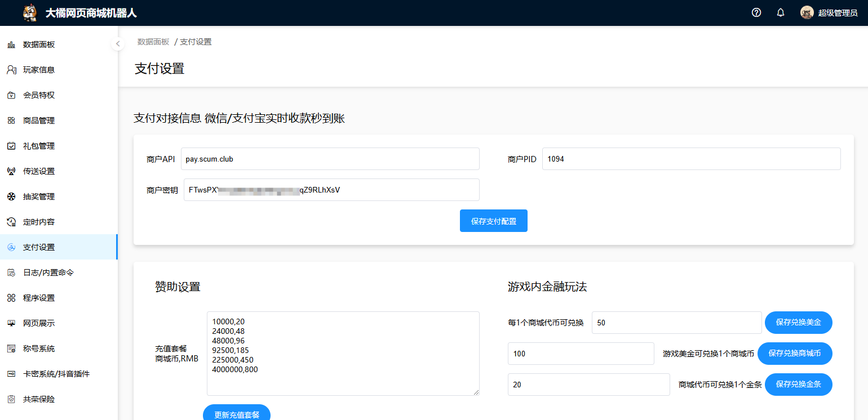The height and width of the screenshot is (420, 868).
Task: Click the 保存兑换金条 button
Action: point(798,385)
